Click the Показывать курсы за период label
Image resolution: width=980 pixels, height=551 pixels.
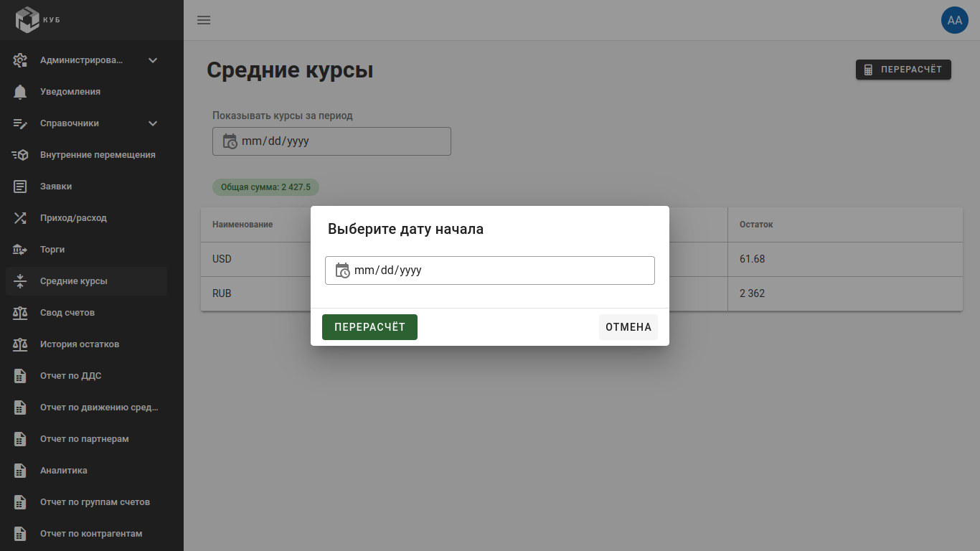click(x=283, y=116)
